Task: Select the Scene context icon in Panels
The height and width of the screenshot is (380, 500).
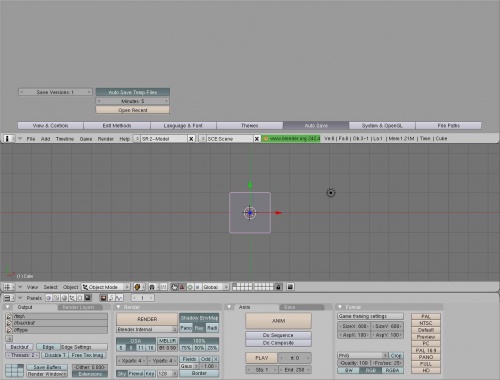Action: 88,298
